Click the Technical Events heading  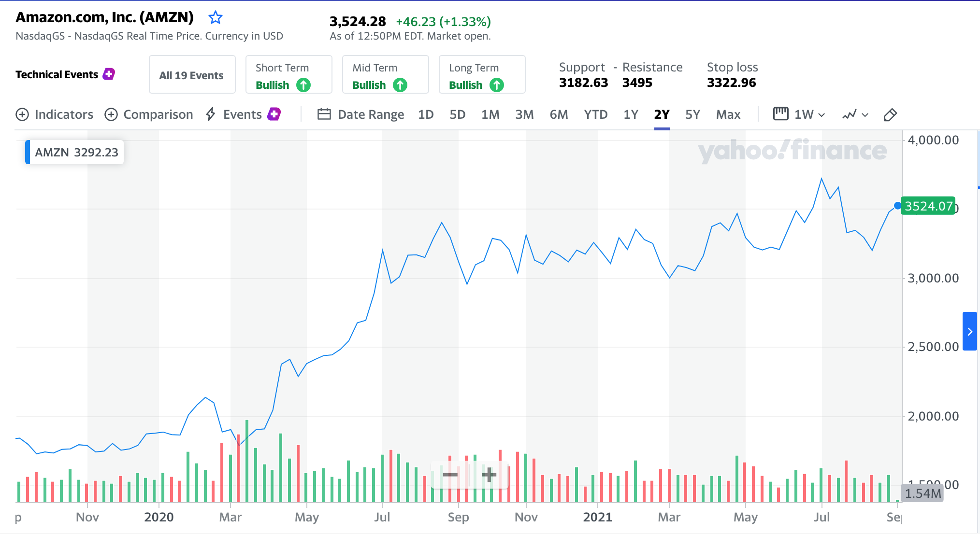point(57,74)
